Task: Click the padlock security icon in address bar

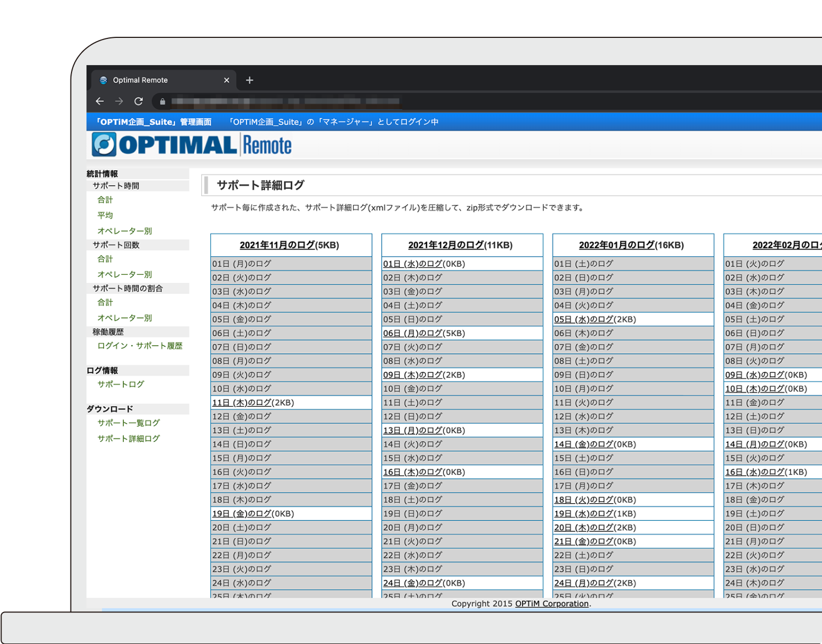Action: click(162, 101)
